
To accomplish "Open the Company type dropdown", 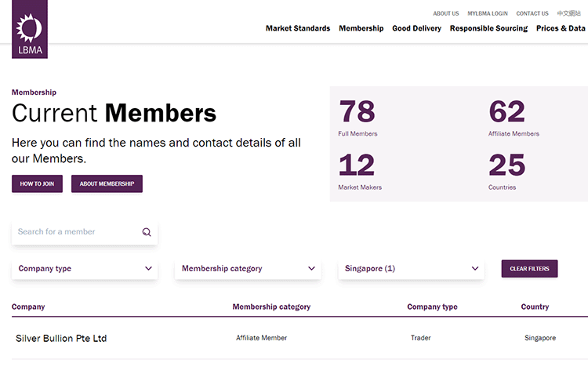I will pyautogui.click(x=85, y=269).
